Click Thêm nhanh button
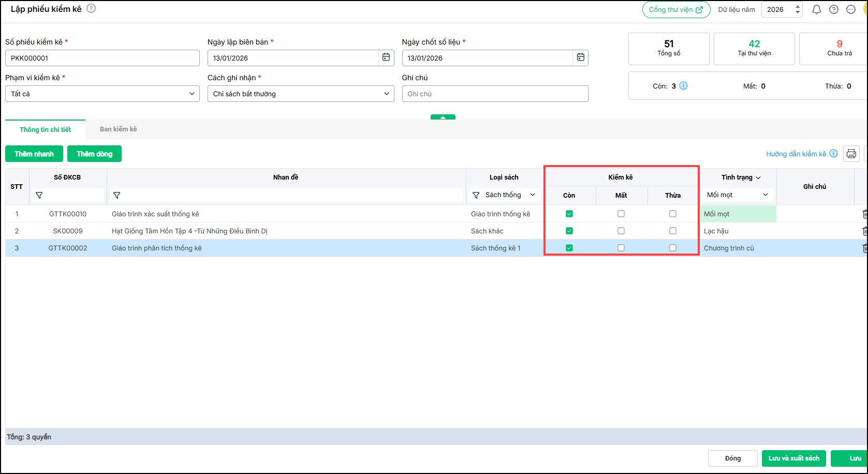868x474 pixels. click(34, 154)
